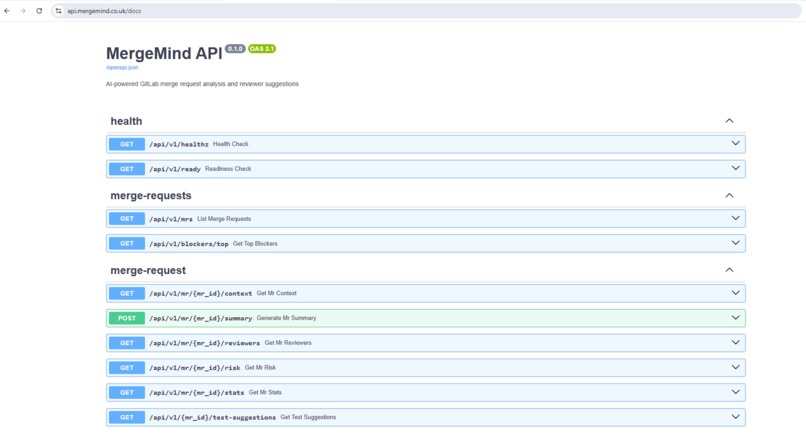Expand the reviewers endpoint arrow
This screenshot has height=434, width=806.
[x=736, y=342]
